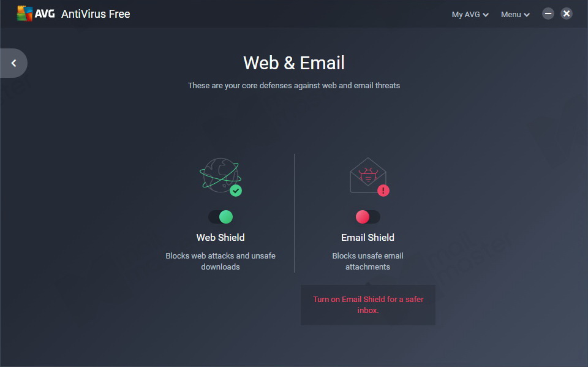Disable the Web Shield toggle
The image size is (588, 367).
(221, 217)
